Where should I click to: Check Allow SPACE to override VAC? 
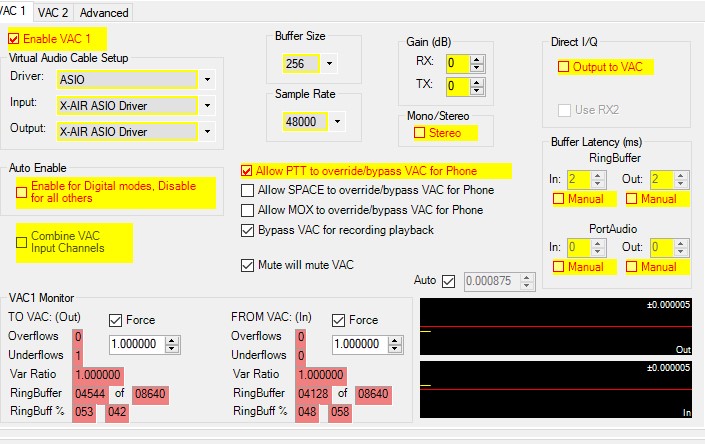(248, 190)
